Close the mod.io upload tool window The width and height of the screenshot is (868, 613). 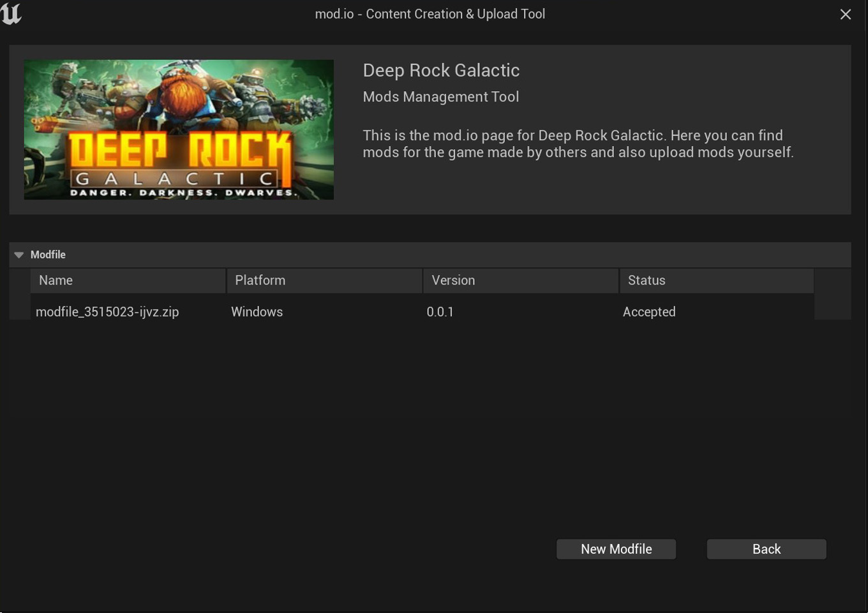pos(846,14)
